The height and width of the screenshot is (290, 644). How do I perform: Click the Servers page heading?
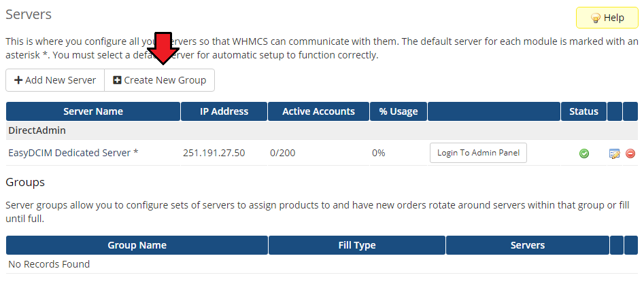pos(29,14)
